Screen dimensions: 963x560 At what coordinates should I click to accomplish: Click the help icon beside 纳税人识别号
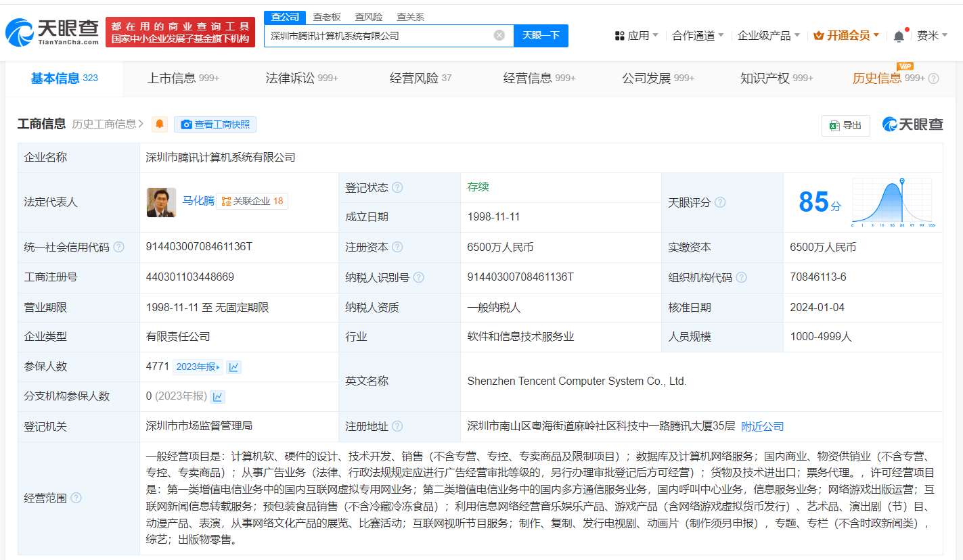tap(419, 277)
